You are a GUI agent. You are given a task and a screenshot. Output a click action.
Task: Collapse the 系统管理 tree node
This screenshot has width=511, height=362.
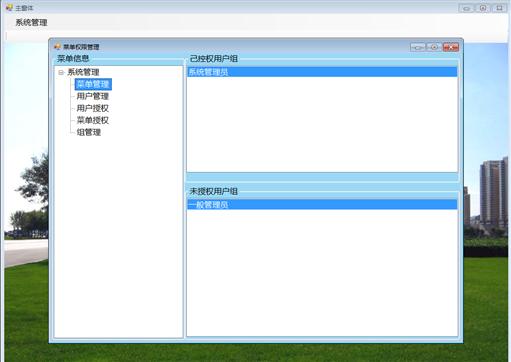[x=61, y=72]
